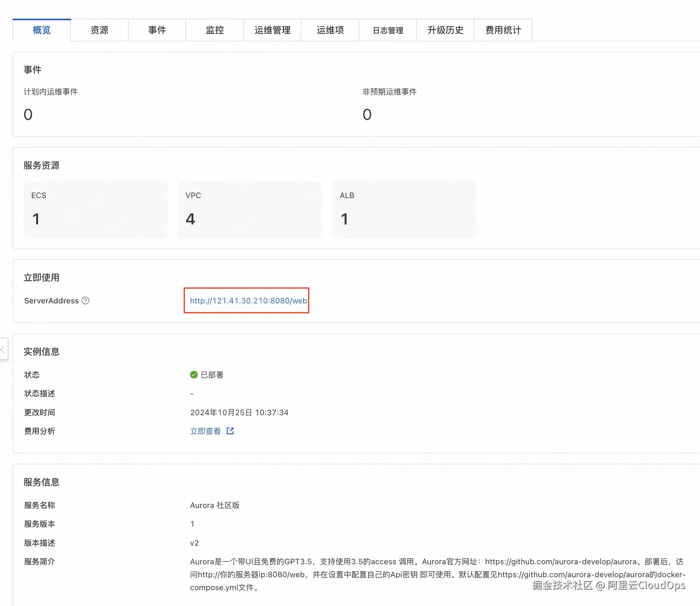The image size is (700, 606).
Task: Open the 费用统计 tab
Action: 503,30
